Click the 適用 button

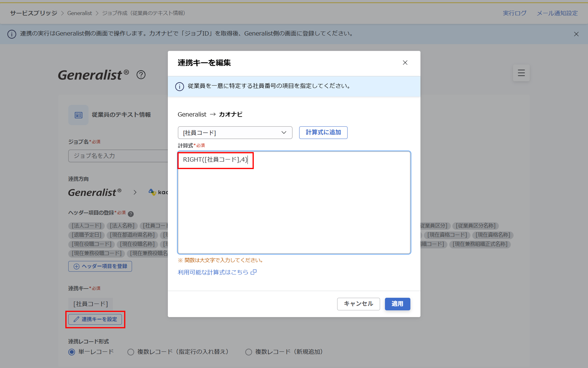click(x=397, y=304)
